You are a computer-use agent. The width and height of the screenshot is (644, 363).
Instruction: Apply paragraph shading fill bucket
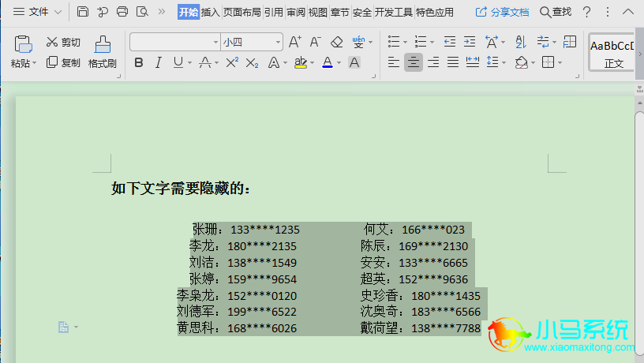(x=521, y=62)
